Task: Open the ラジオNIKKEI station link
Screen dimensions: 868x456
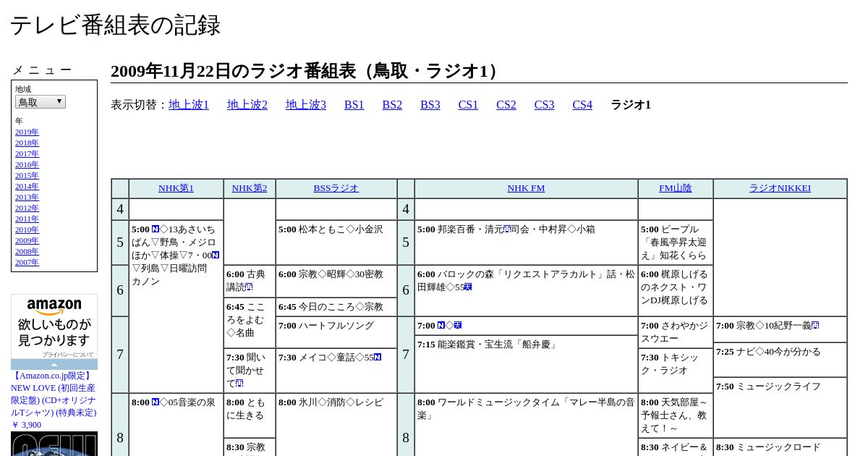Action: 780,188
